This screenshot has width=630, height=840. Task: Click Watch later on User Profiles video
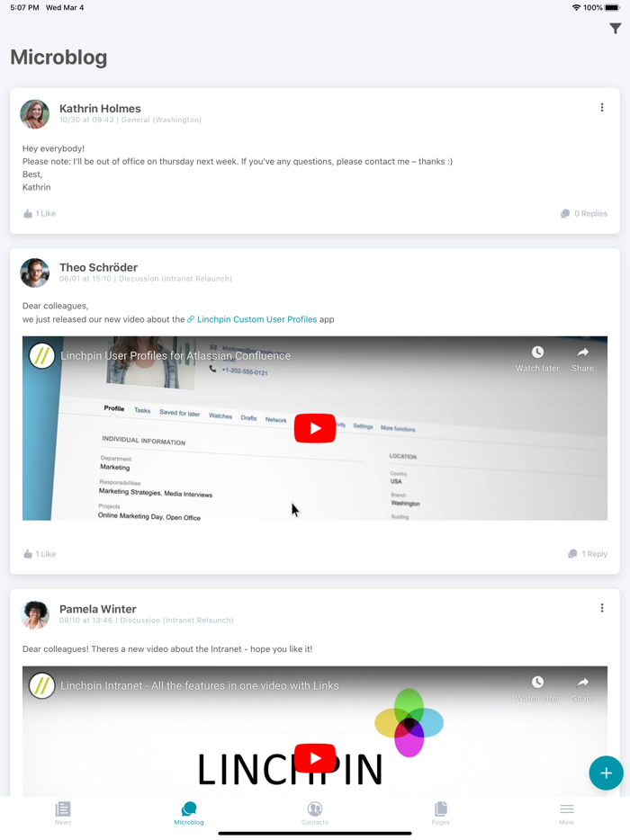click(x=537, y=359)
